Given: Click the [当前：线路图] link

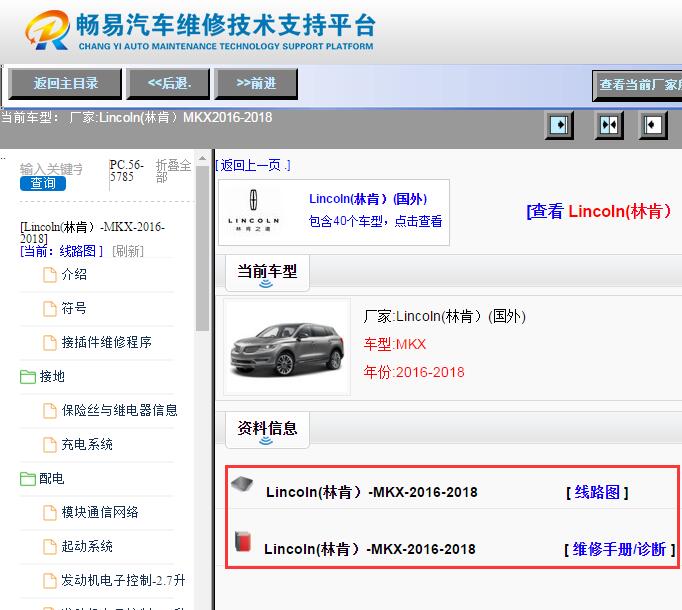Looking at the screenshot, I should point(61,251).
